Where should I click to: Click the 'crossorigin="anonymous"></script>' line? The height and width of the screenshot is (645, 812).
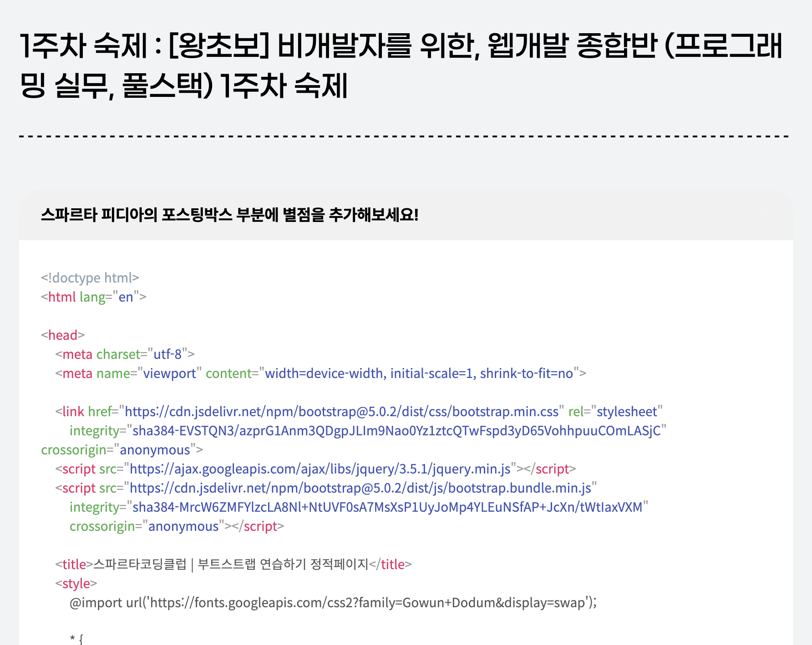point(177,526)
